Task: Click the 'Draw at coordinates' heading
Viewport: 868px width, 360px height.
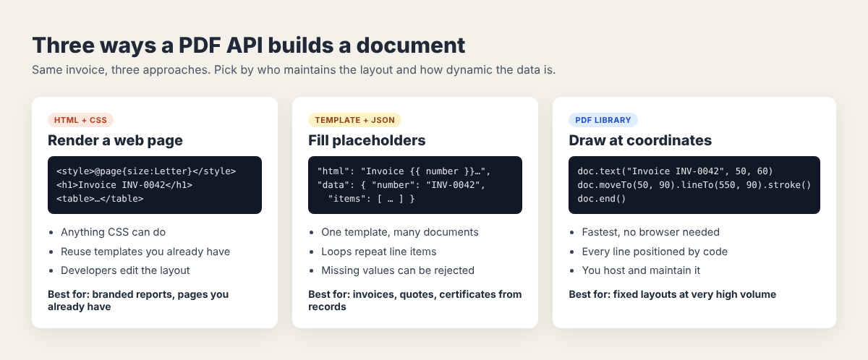Action: (x=640, y=140)
